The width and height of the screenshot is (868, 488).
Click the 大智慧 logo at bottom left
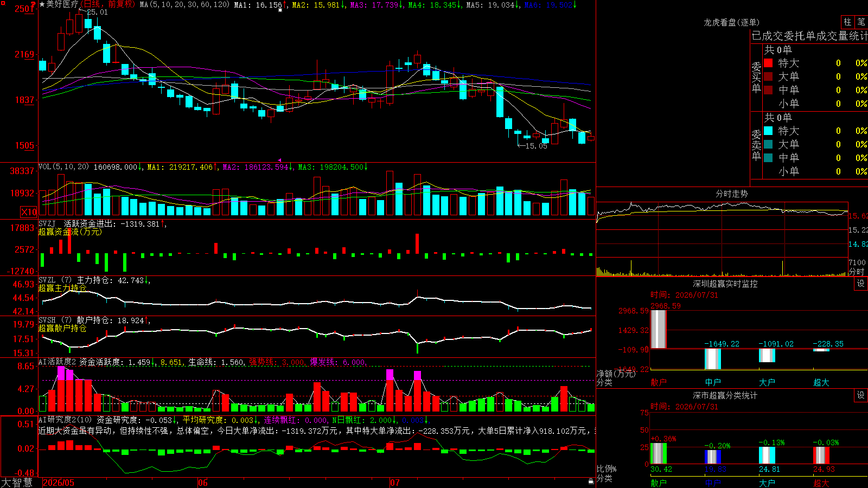pyautogui.click(x=17, y=482)
